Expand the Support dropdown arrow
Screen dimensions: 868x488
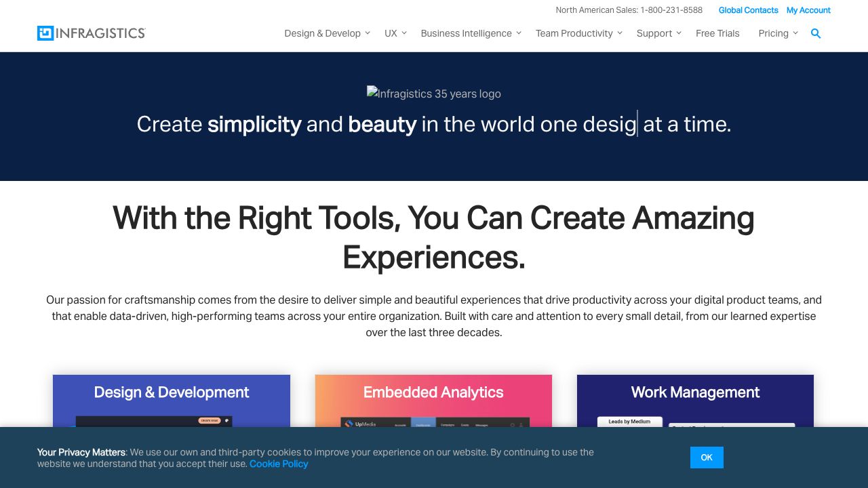click(x=679, y=33)
